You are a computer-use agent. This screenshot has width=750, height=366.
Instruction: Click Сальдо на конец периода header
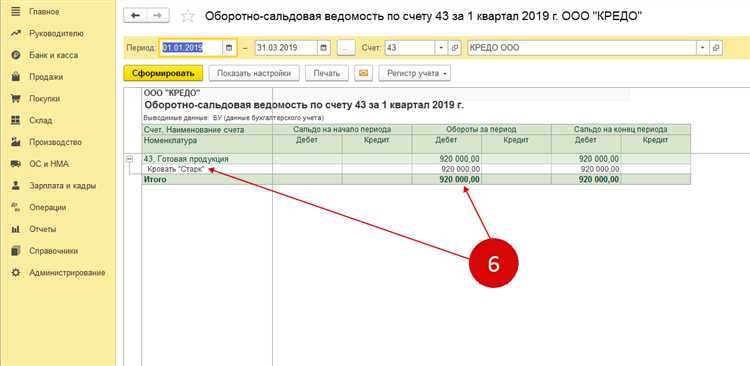tap(620, 129)
